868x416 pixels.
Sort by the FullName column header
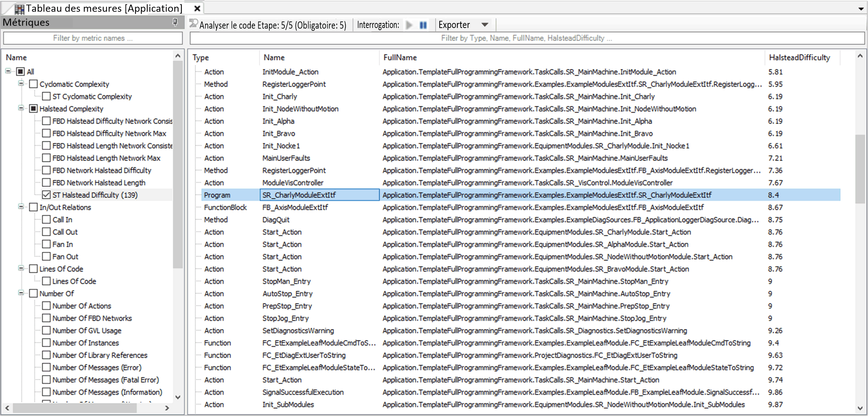click(400, 57)
